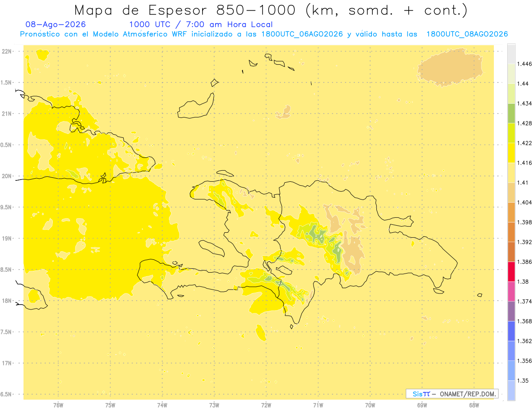Image resolution: width=532 pixels, height=411 pixels.
Task: Click the red legend swatch between 1.38 and 1.386
Action: click(x=511, y=272)
